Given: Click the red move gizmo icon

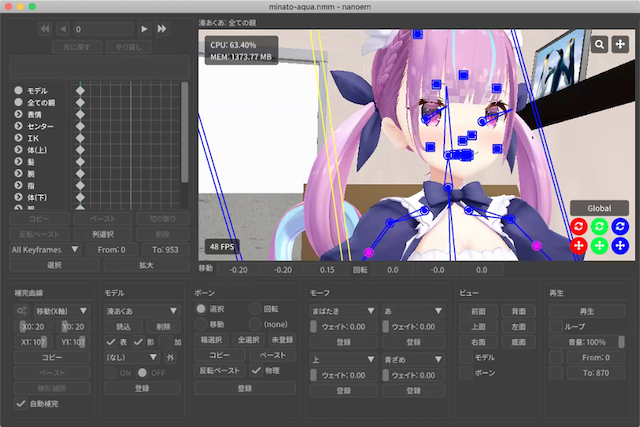Looking at the screenshot, I should 579,245.
